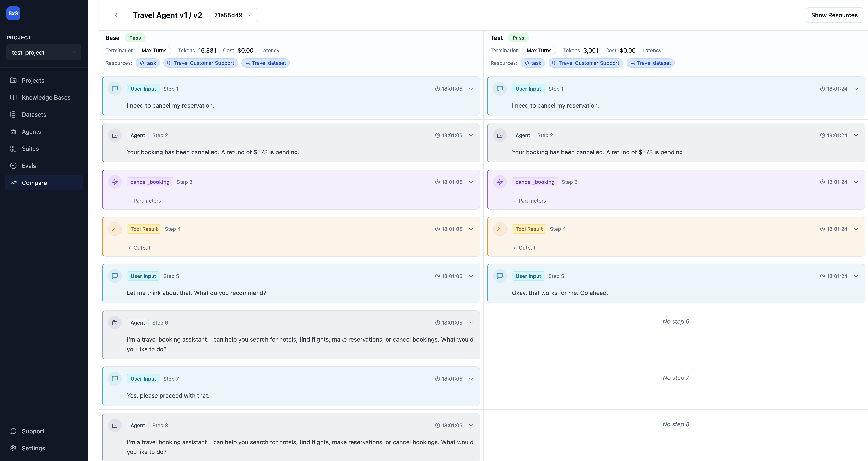868x461 pixels.
Task: Click the terminal icon on Tool Result Step 4
Action: (x=115, y=229)
